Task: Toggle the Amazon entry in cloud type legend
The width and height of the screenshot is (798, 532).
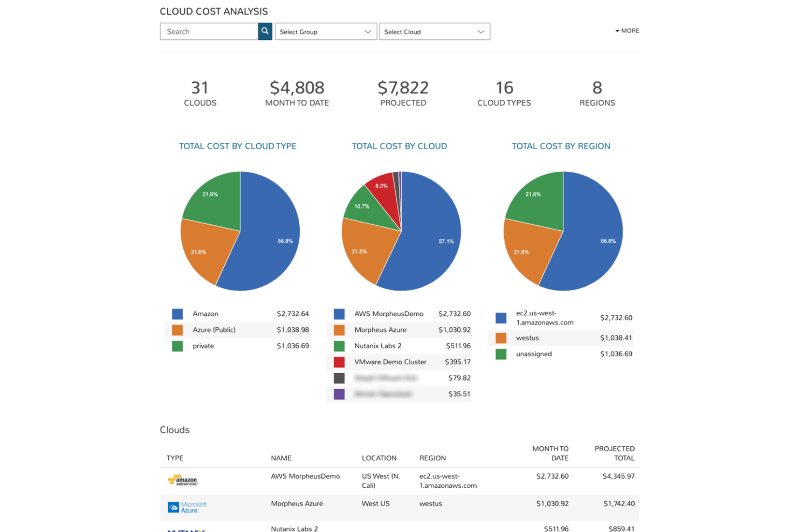Action: click(205, 314)
